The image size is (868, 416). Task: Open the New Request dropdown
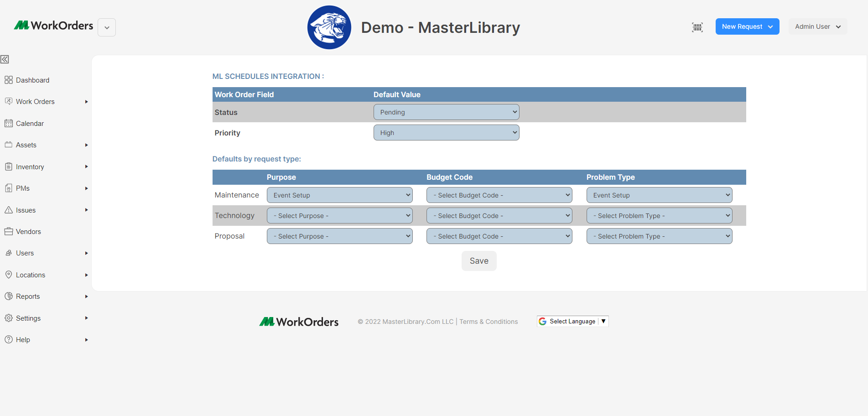[747, 26]
